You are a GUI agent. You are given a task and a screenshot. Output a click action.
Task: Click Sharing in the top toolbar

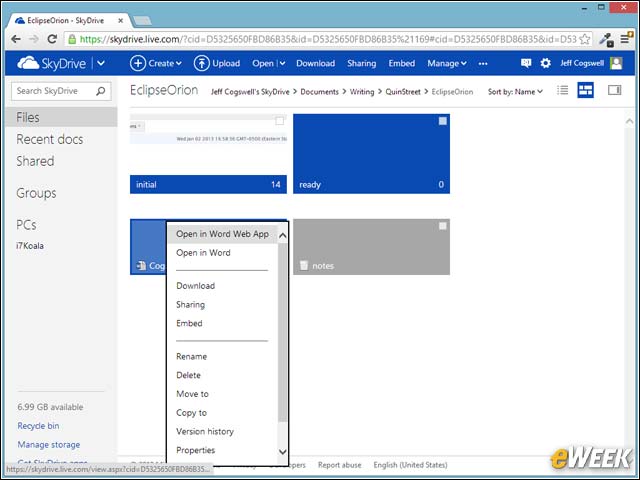(362, 63)
